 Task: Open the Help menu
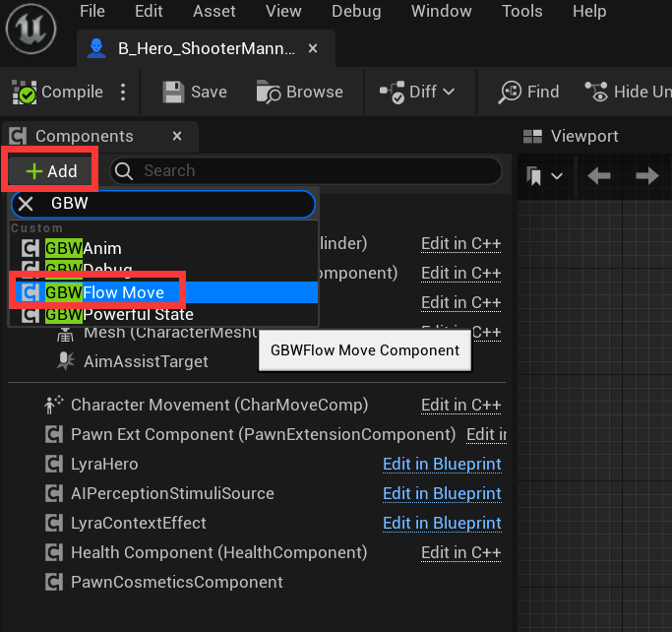click(589, 11)
